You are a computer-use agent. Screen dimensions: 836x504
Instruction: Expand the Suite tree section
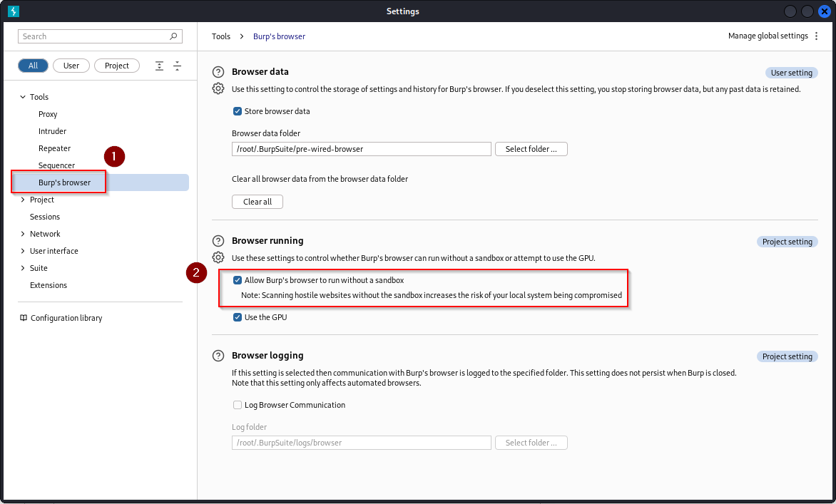tap(22, 268)
